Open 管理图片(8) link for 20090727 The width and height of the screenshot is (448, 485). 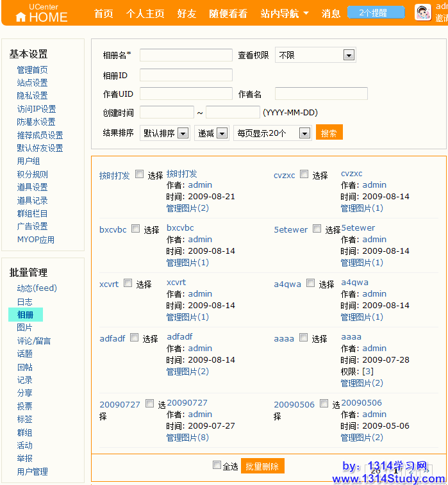click(187, 437)
